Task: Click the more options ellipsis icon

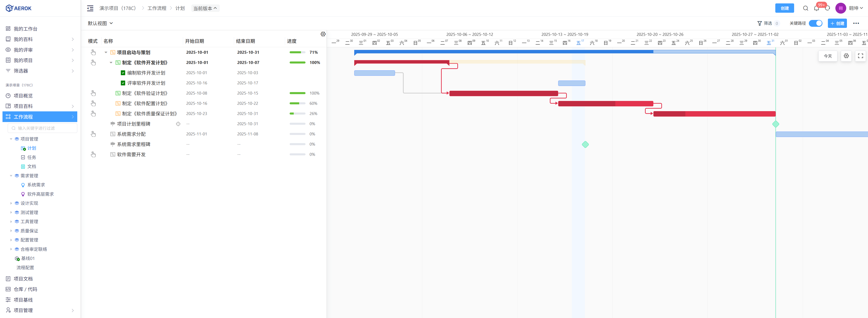Action: click(856, 23)
